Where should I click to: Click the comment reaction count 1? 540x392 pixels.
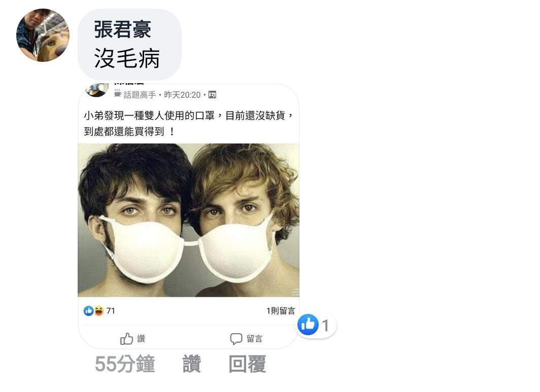[x=325, y=326]
